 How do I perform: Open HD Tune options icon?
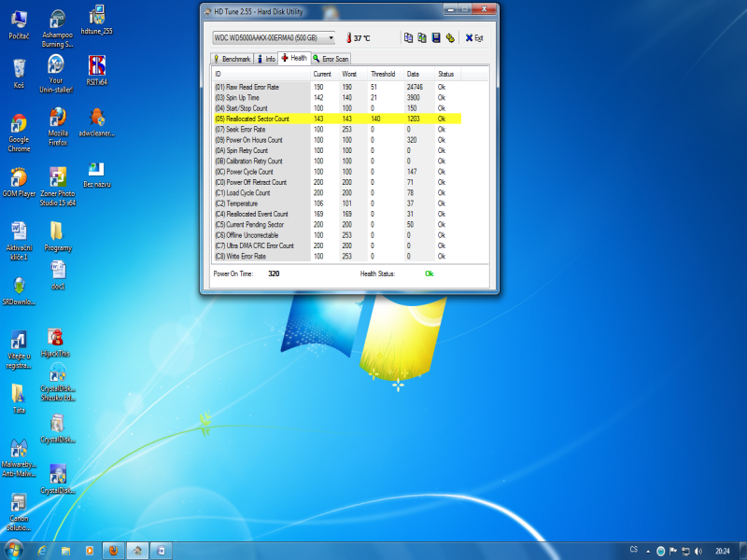click(x=450, y=37)
